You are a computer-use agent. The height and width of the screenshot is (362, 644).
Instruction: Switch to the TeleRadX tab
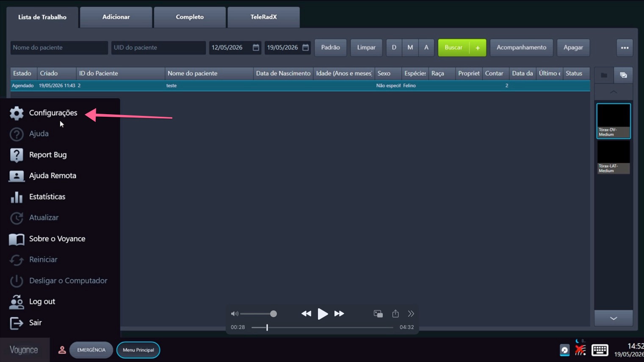coord(263,17)
